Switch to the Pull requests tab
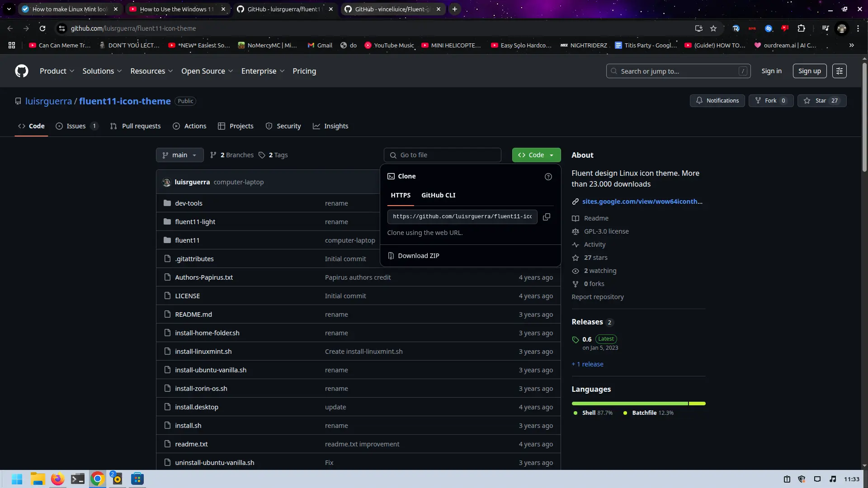Image resolution: width=868 pixels, height=488 pixels. tap(136, 126)
